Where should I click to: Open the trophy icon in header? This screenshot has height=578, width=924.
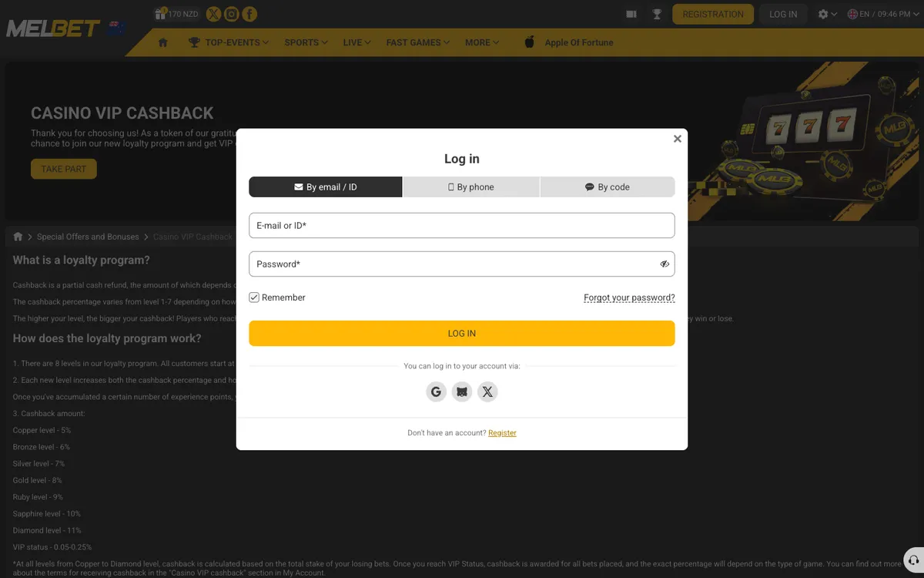click(x=657, y=14)
